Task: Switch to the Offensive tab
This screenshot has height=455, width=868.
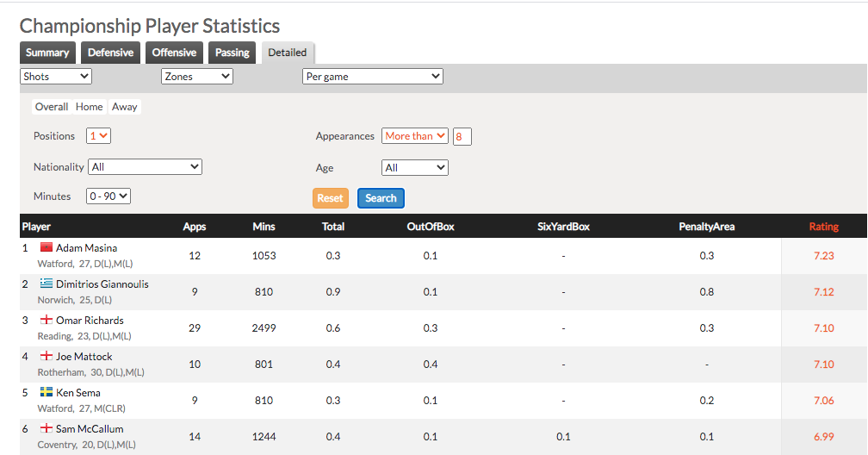Action: coord(174,53)
